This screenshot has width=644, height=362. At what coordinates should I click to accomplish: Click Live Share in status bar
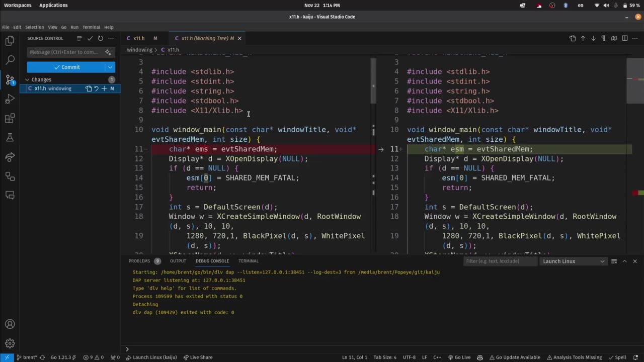tap(198, 357)
